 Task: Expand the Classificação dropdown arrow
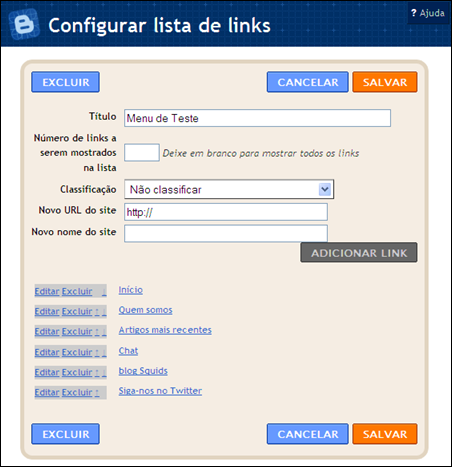tap(325, 189)
